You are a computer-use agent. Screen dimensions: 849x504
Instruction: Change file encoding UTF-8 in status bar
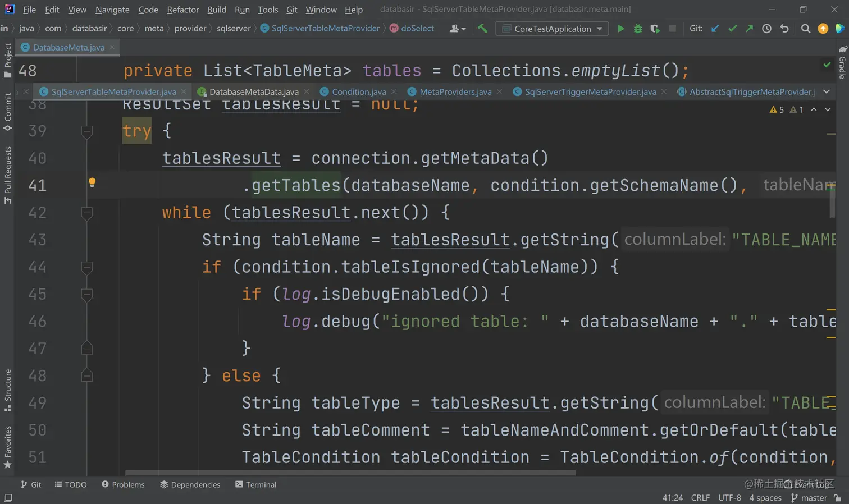(x=729, y=498)
